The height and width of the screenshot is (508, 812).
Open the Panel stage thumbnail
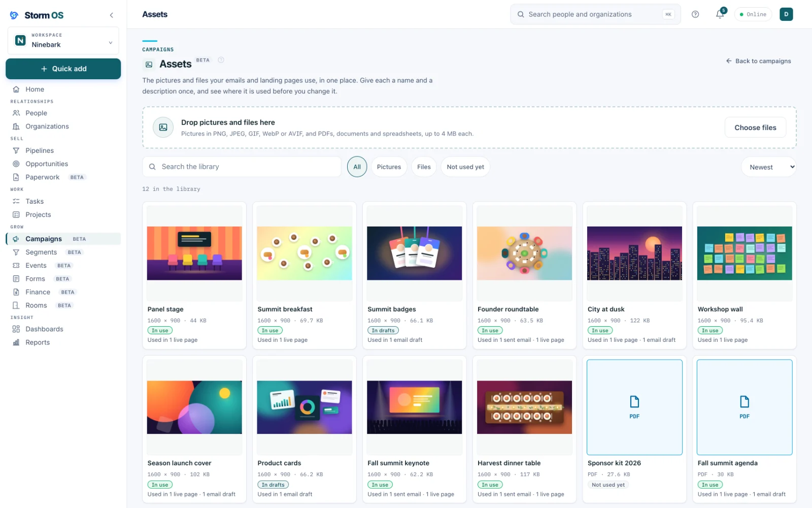tap(194, 253)
